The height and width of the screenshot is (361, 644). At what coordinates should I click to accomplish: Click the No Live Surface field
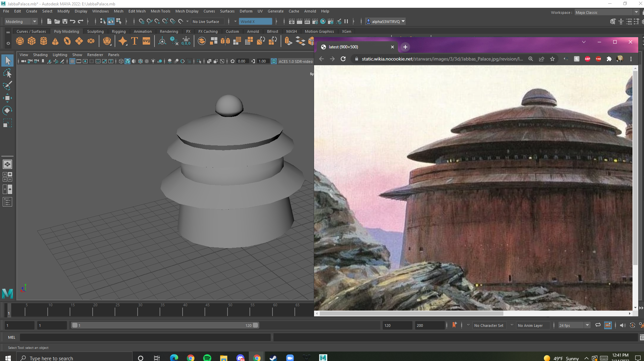(207, 21)
